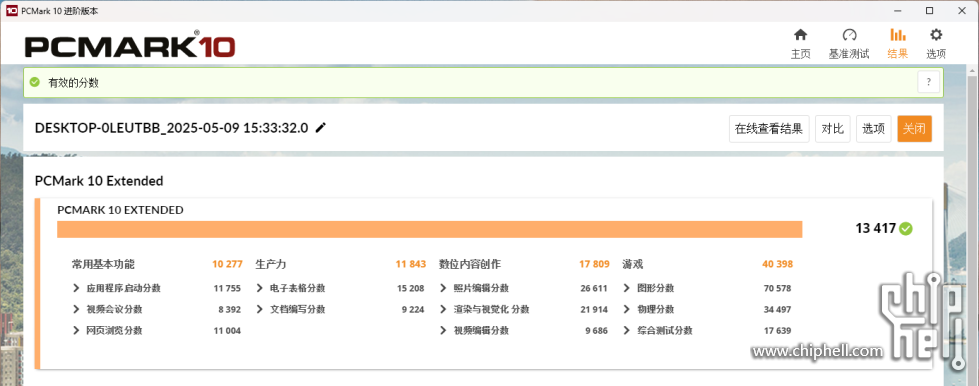979x386 pixels.
Task: Open the 选项 gear icon in navigation
Action: [936, 35]
